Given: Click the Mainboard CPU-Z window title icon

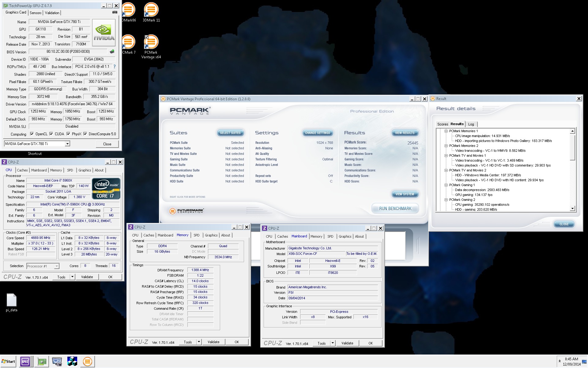Looking at the screenshot, I should tap(265, 228).
